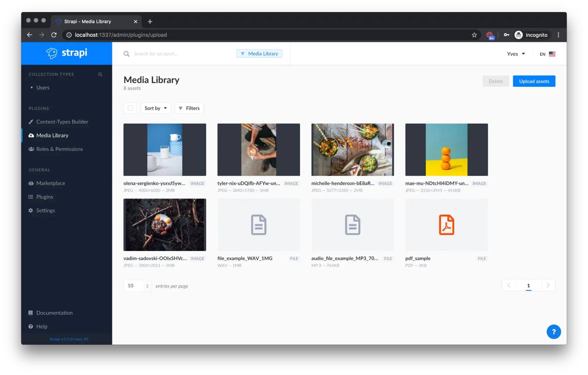Click the Upload assets button
This screenshot has width=588, height=375.
coord(534,81)
